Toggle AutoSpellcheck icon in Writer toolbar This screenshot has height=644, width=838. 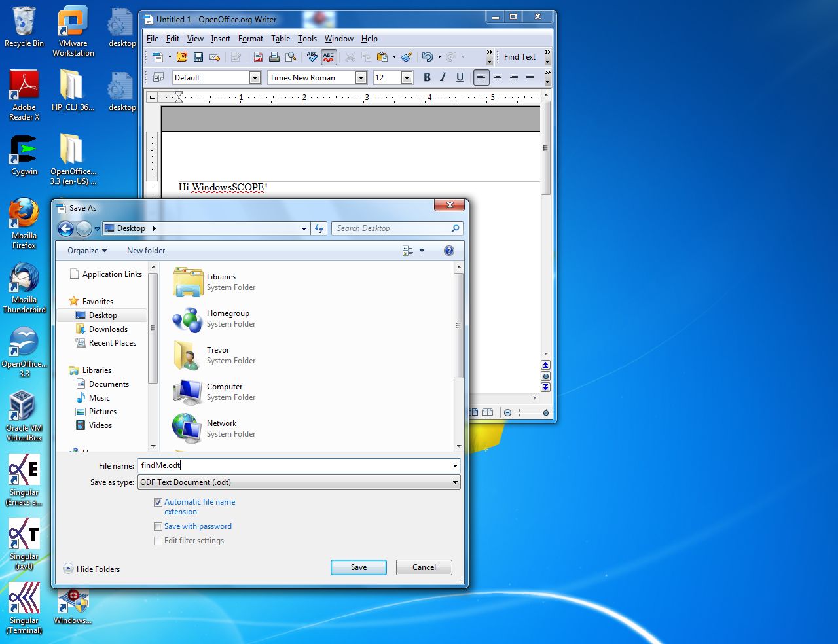click(x=329, y=57)
